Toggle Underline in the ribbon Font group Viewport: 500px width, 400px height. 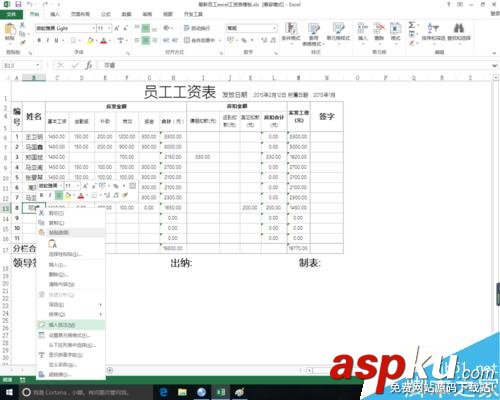click(x=56, y=40)
